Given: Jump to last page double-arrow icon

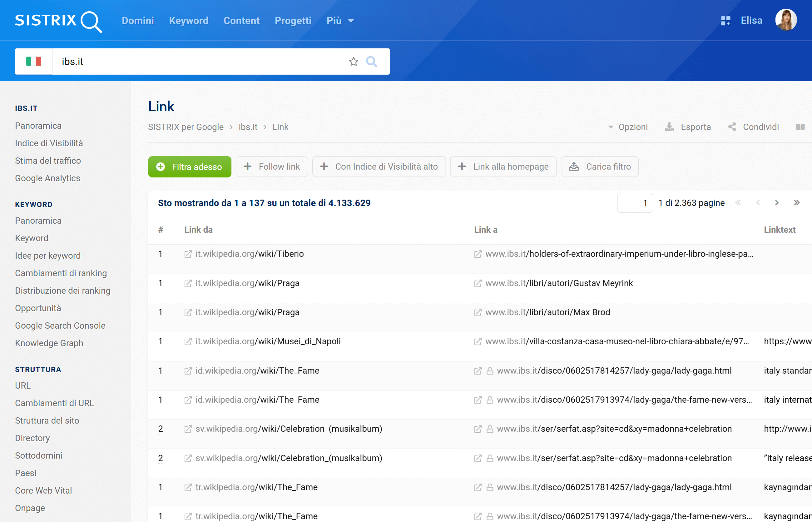Looking at the screenshot, I should (x=797, y=203).
